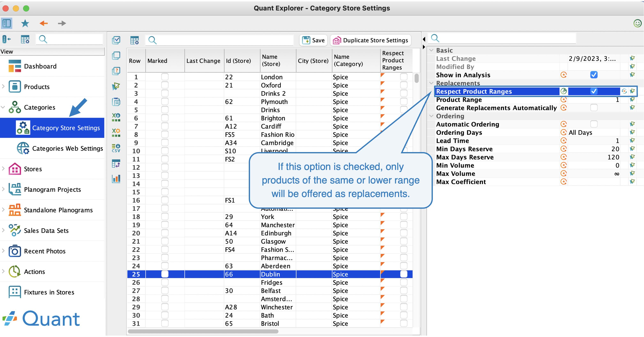Go back with the orange arrow
The width and height of the screenshot is (644, 337).
point(44,23)
